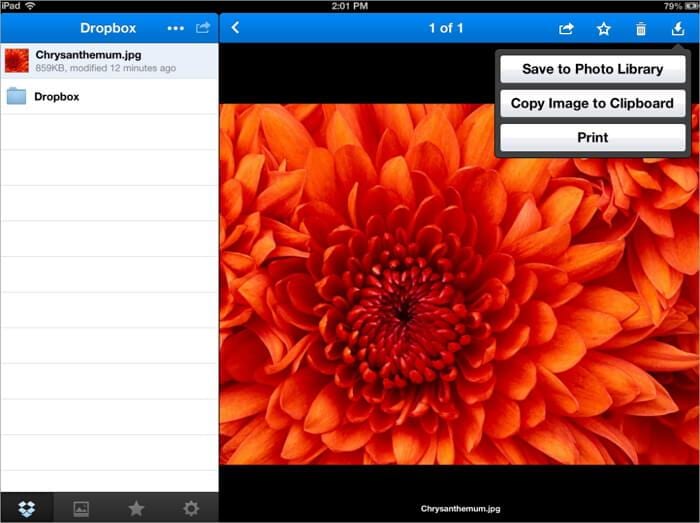Go back using the left chevron arrow
This screenshot has height=523, width=700.
(x=235, y=28)
